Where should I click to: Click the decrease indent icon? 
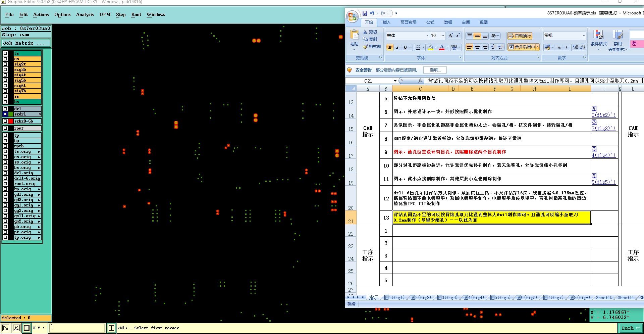tap(494, 47)
